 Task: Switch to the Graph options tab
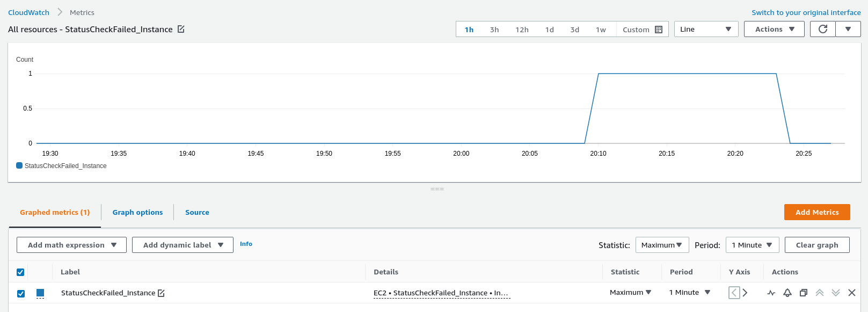pos(137,212)
